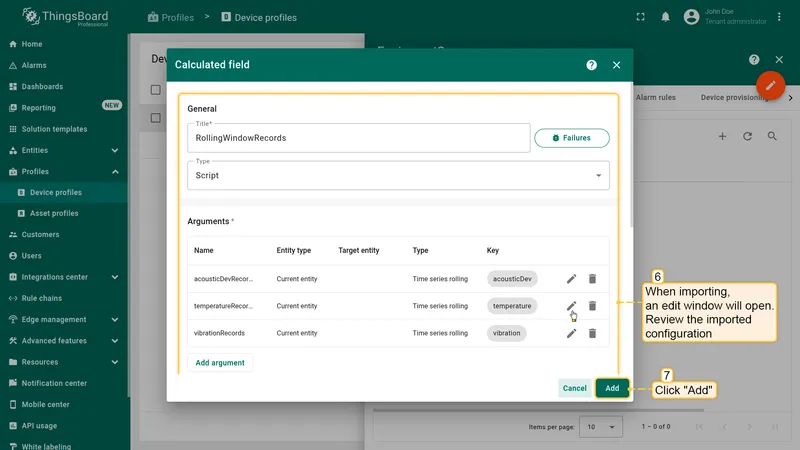Open the top-right kebab menu
The height and width of the screenshot is (450, 800).
(x=779, y=17)
